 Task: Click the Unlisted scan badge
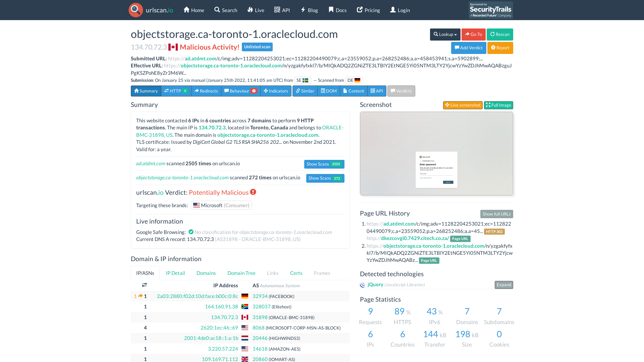click(x=257, y=47)
